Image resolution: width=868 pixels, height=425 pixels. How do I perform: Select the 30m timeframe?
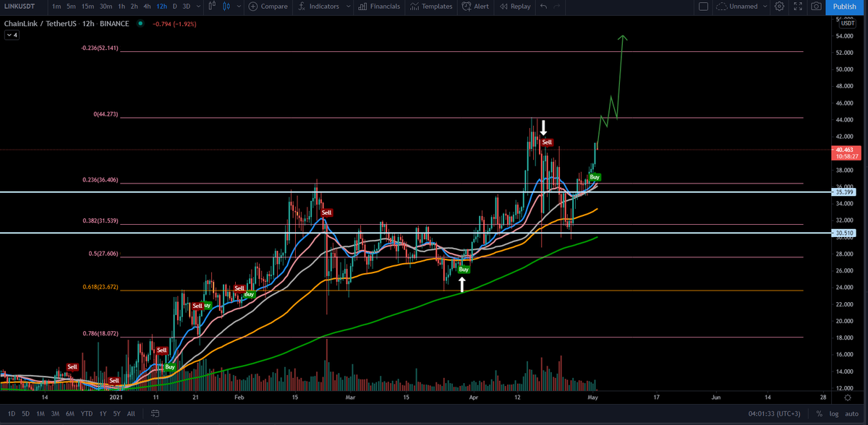click(106, 7)
